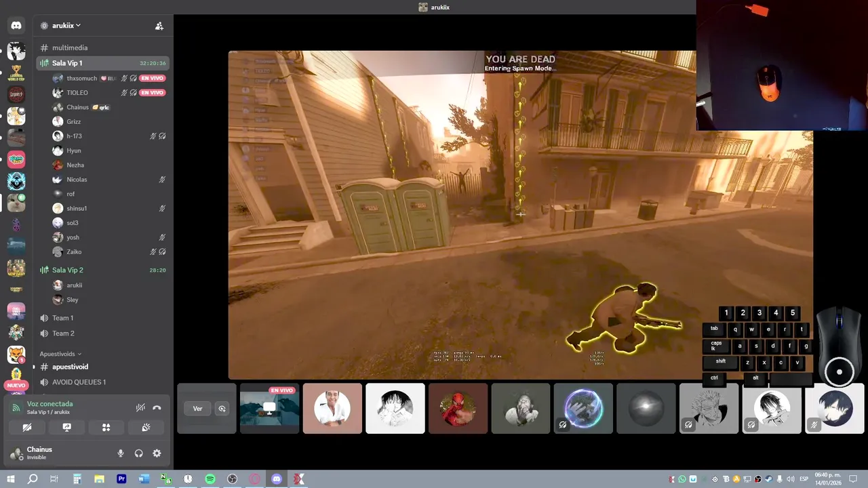Screen dimensions: 868x488
Task: Open Discord user settings gear
Action: point(157,453)
